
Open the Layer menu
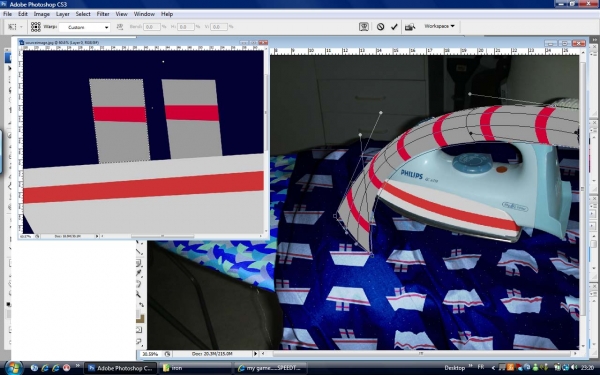click(63, 14)
